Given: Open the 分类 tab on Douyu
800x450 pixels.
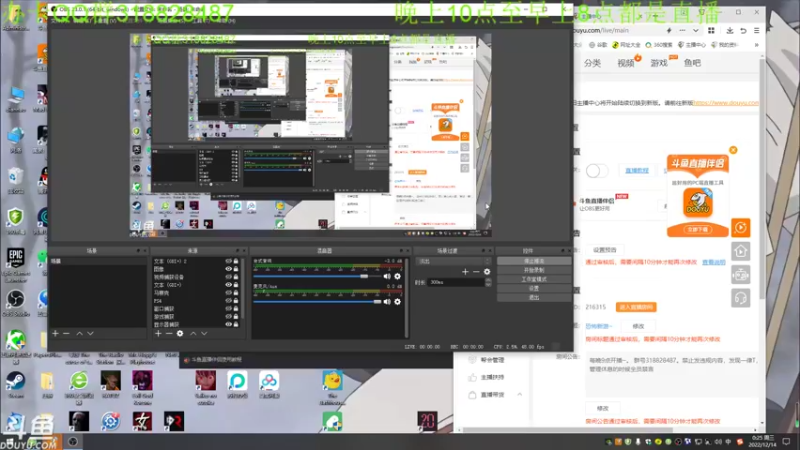Looking at the screenshot, I should click(x=592, y=63).
